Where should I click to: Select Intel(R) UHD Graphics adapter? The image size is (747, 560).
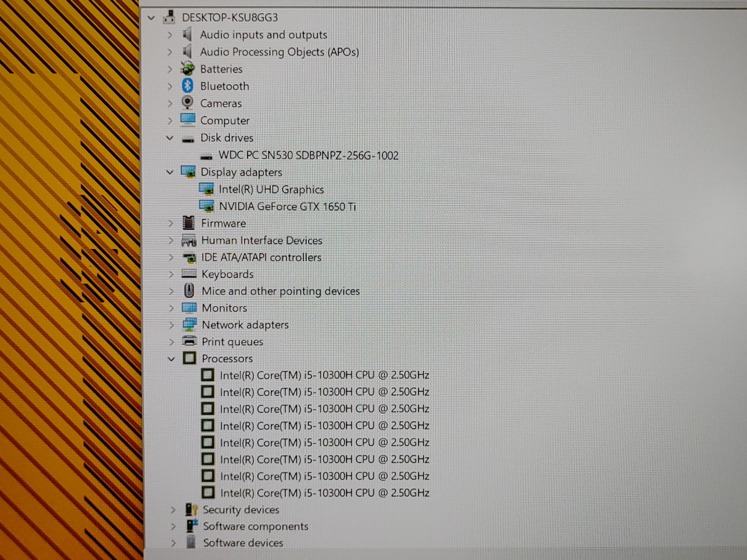(271, 189)
